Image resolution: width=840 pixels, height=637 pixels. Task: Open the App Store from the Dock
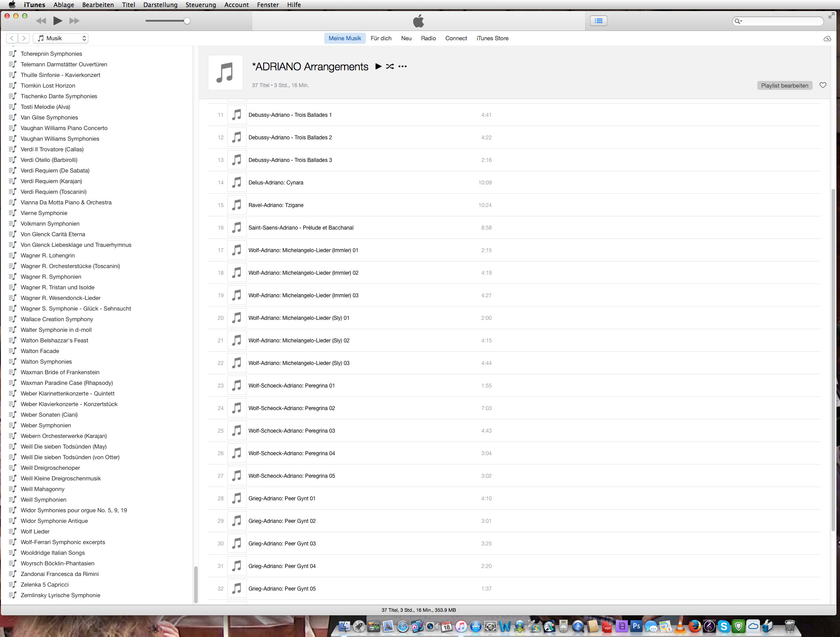click(476, 626)
